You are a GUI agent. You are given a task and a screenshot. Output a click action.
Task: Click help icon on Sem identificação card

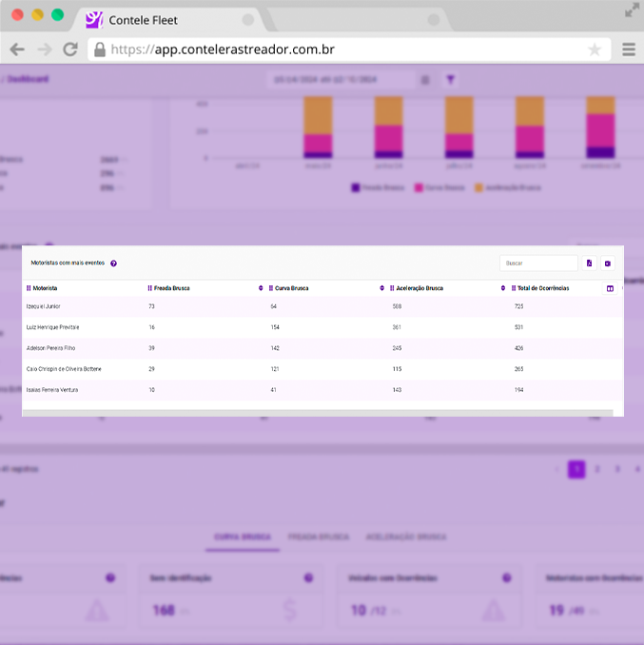tap(308, 578)
